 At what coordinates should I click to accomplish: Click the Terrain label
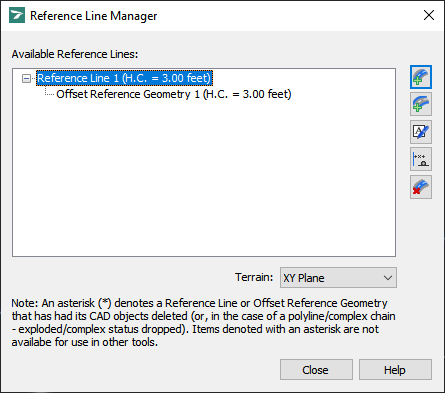pos(254,277)
